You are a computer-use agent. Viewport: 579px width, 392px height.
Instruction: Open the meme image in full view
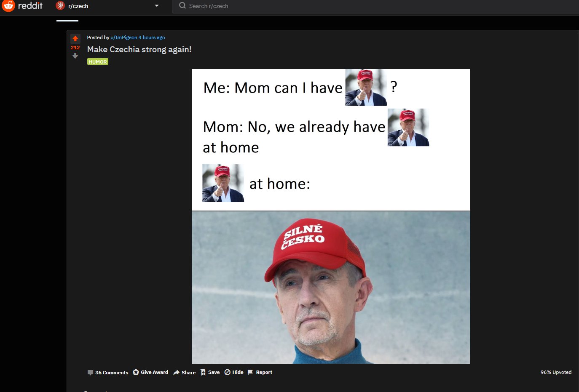(331, 216)
